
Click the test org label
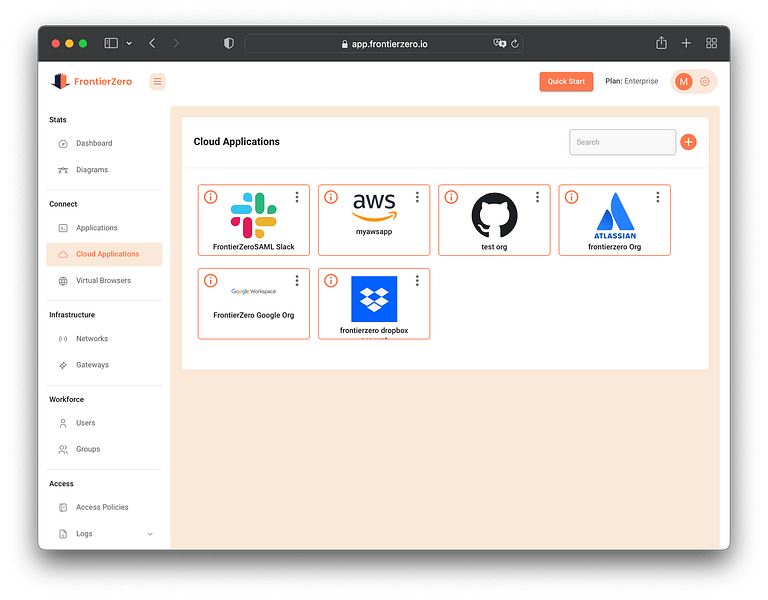point(494,247)
